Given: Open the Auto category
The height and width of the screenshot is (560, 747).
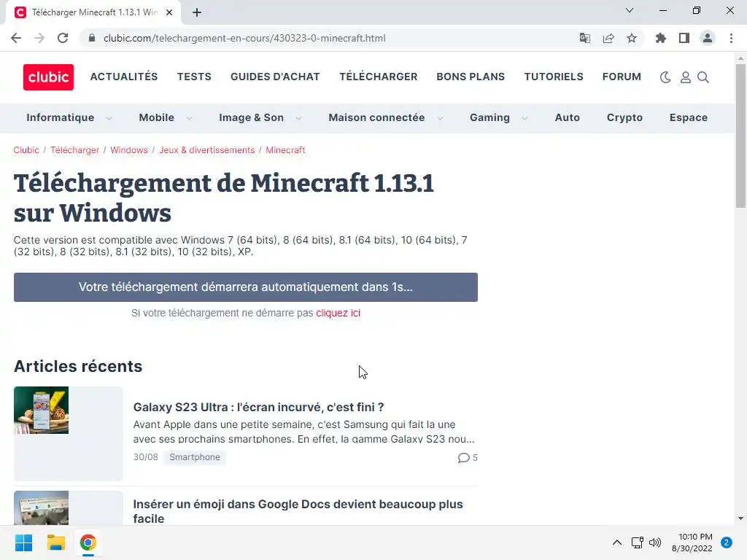Looking at the screenshot, I should [x=568, y=117].
